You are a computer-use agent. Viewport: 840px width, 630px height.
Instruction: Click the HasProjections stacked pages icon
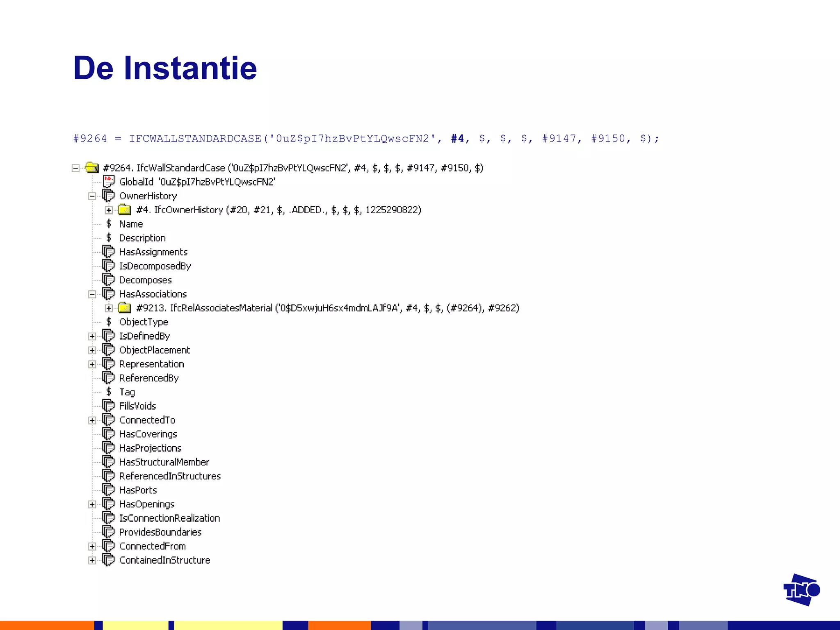(x=108, y=448)
